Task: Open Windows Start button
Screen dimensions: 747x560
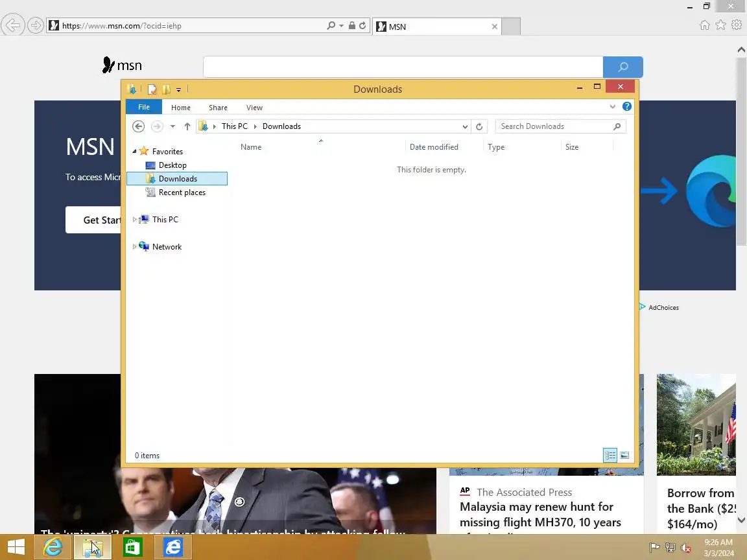Action: [x=16, y=546]
